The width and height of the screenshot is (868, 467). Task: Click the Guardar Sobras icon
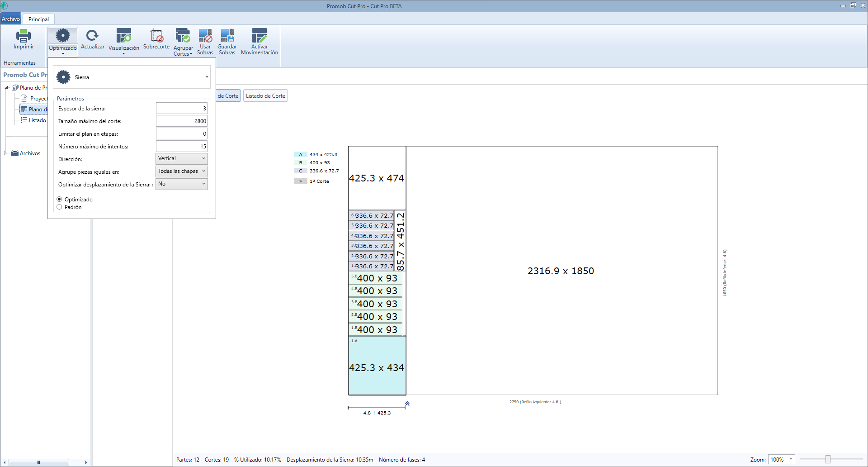pyautogui.click(x=227, y=35)
